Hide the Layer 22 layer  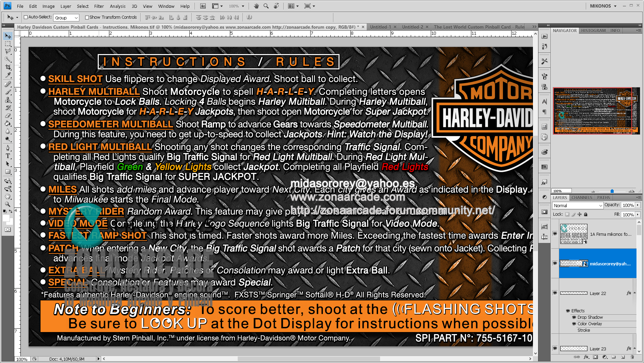[x=555, y=293]
